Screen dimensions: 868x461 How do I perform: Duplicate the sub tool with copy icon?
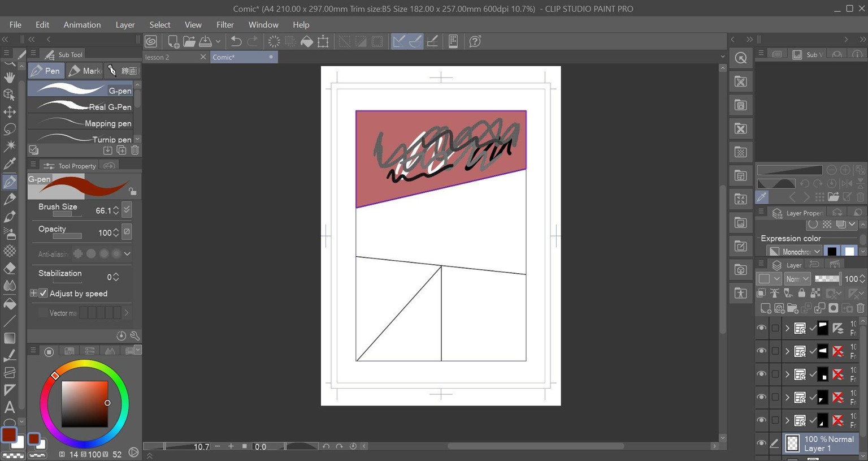click(121, 150)
